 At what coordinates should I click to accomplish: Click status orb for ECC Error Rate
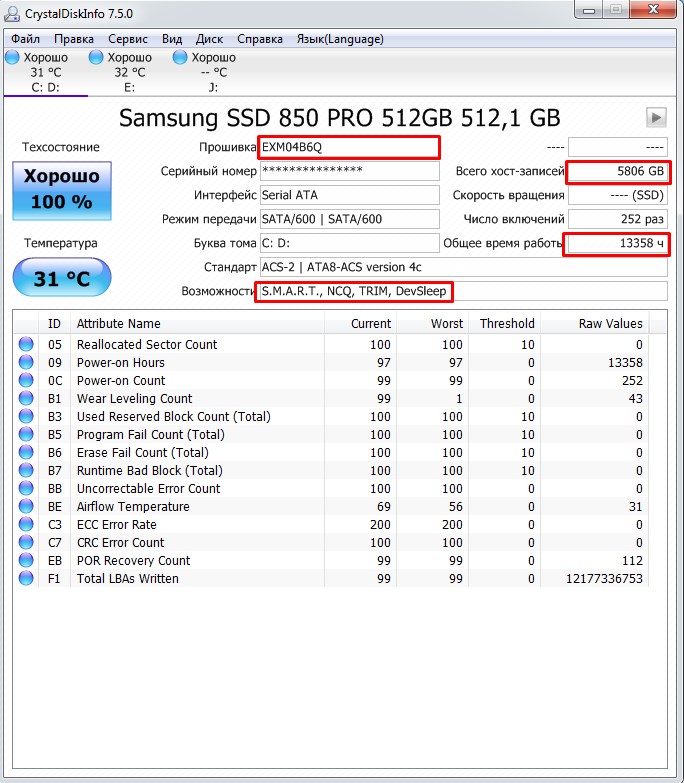(26, 524)
